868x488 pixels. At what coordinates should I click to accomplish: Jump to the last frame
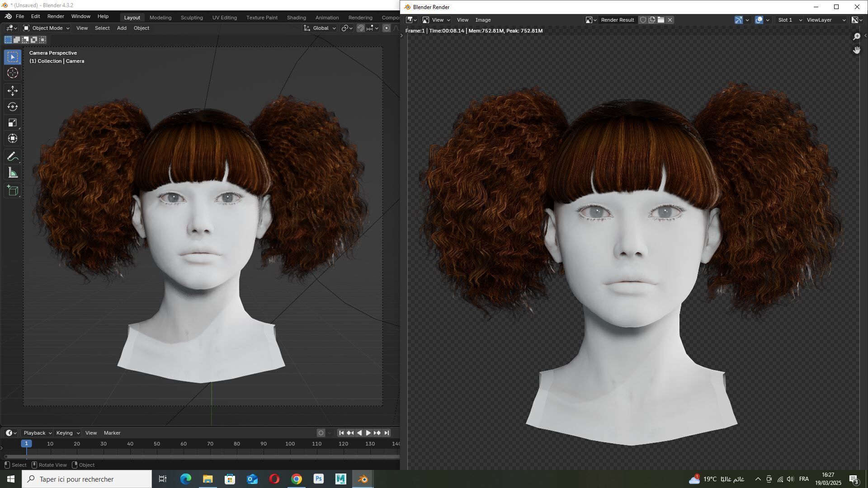pyautogui.click(x=387, y=433)
